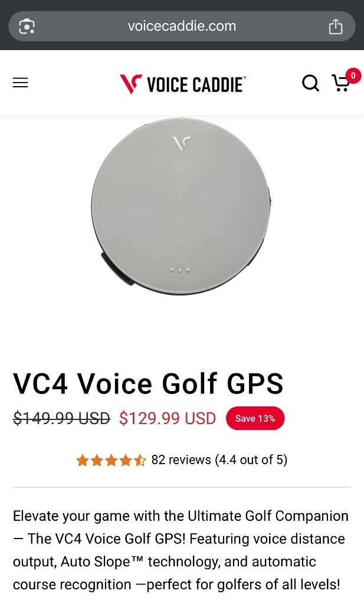Viewport: 364px width, 604px height.
Task: Tap the product description paragraph
Action: pos(181,550)
